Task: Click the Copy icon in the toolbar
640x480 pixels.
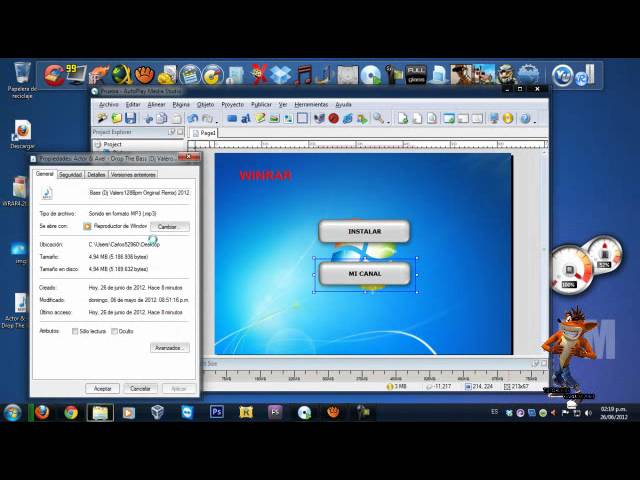Action: point(162,118)
